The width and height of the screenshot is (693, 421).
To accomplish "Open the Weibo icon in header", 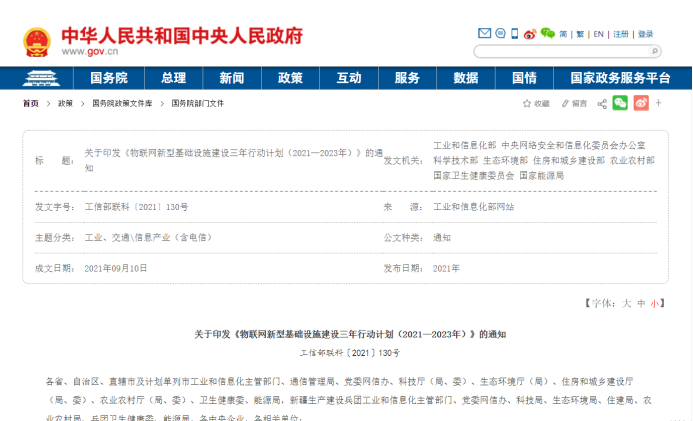I will tap(530, 34).
